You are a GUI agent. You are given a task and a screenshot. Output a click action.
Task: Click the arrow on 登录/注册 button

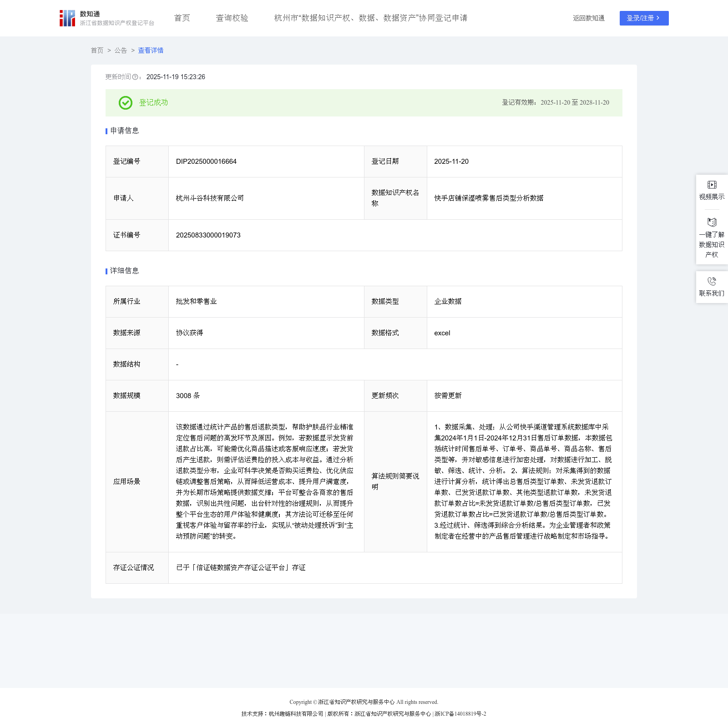[x=658, y=18]
